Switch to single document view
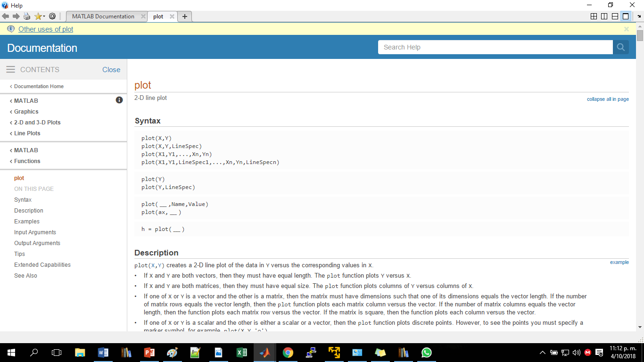The width and height of the screenshot is (644, 362). pyautogui.click(x=626, y=16)
